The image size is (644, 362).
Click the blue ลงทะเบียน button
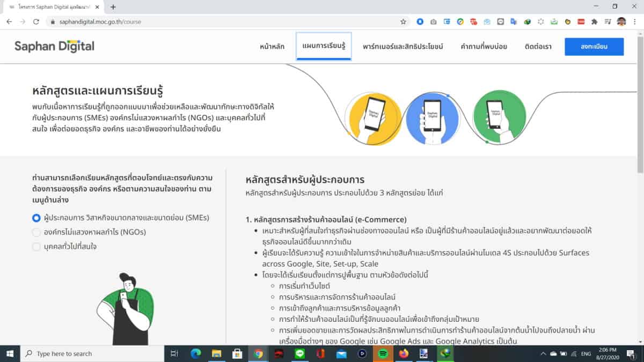pyautogui.click(x=594, y=47)
